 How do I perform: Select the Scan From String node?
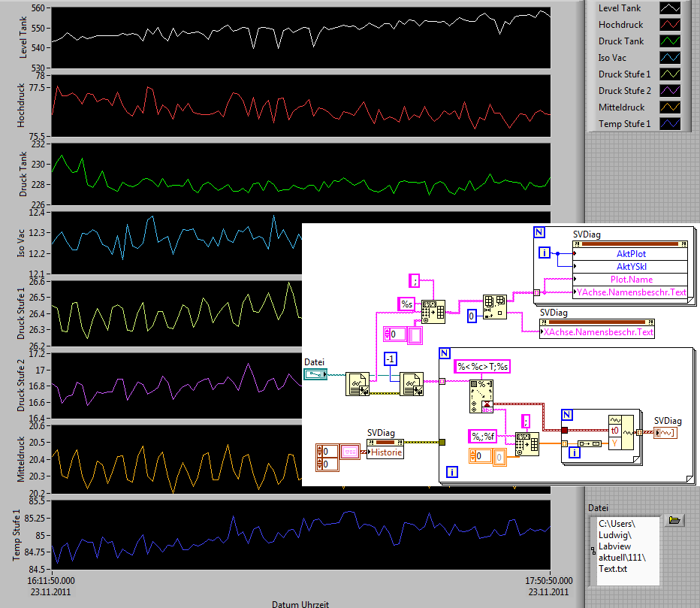click(481, 396)
